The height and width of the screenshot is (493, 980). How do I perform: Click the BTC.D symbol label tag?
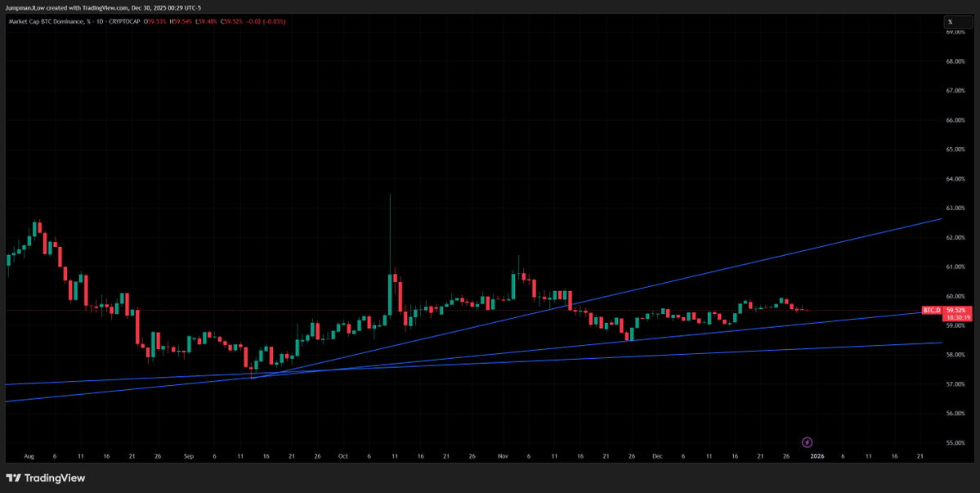tap(933, 310)
